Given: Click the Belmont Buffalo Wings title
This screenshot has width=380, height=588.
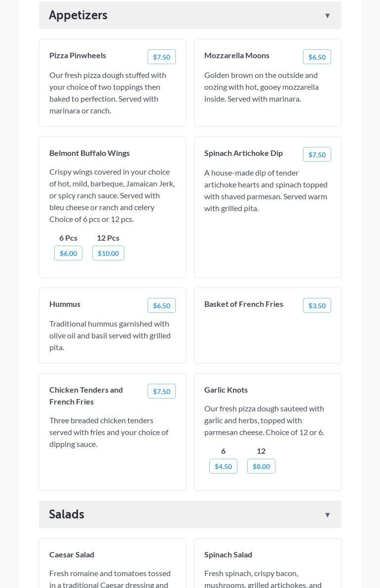Looking at the screenshot, I should coord(89,153).
